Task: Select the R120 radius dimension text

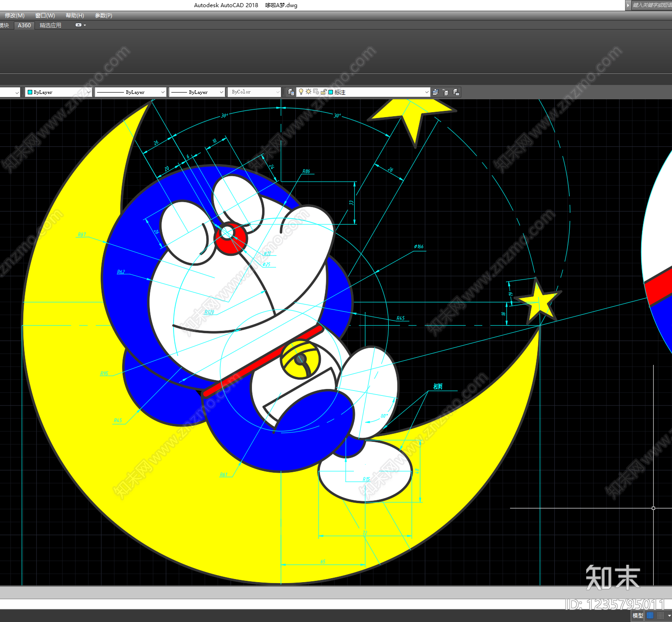Action: coord(209,312)
